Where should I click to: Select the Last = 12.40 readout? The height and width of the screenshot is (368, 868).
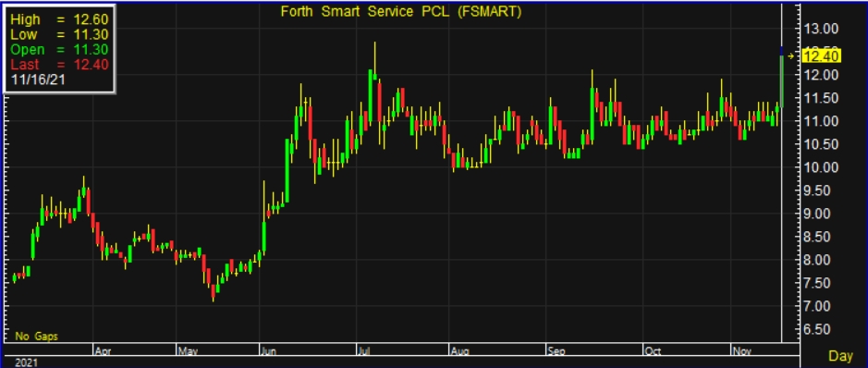60,65
